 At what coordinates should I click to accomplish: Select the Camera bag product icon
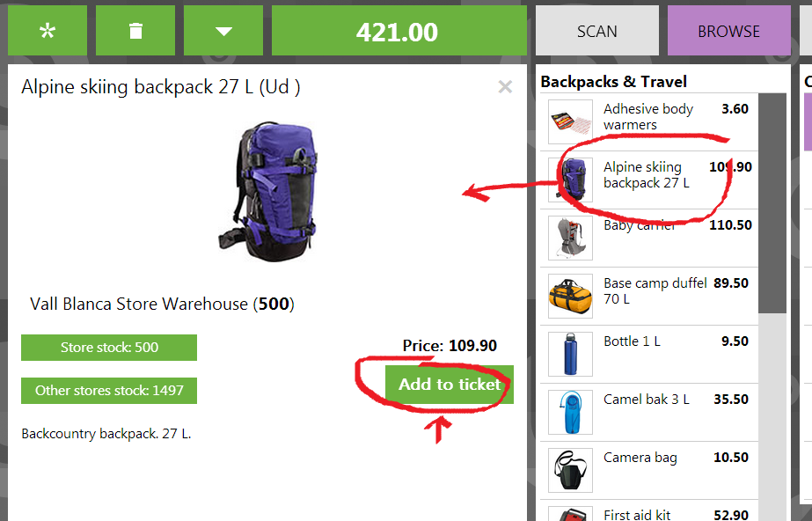[x=570, y=471]
